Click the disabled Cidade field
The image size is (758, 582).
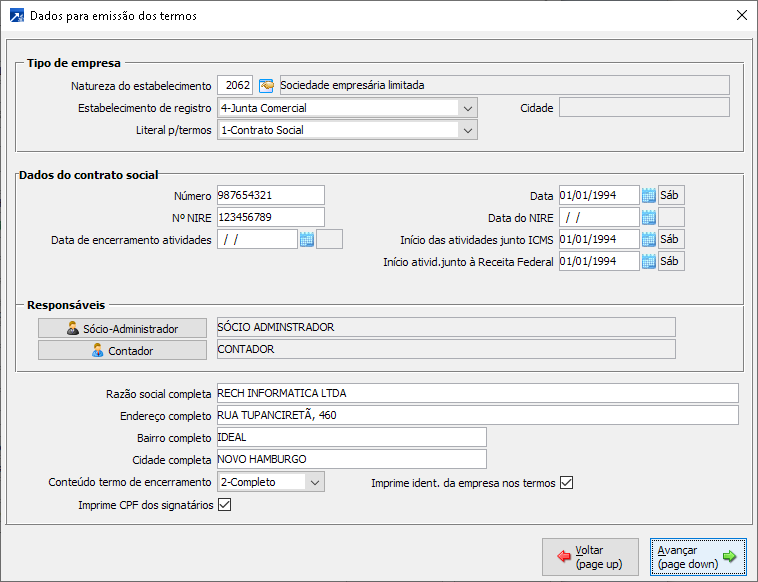point(644,107)
